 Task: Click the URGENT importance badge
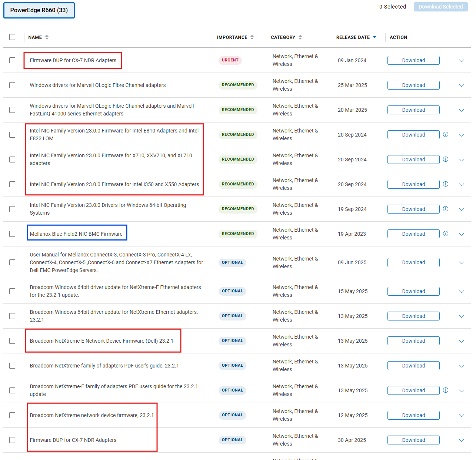click(x=230, y=60)
